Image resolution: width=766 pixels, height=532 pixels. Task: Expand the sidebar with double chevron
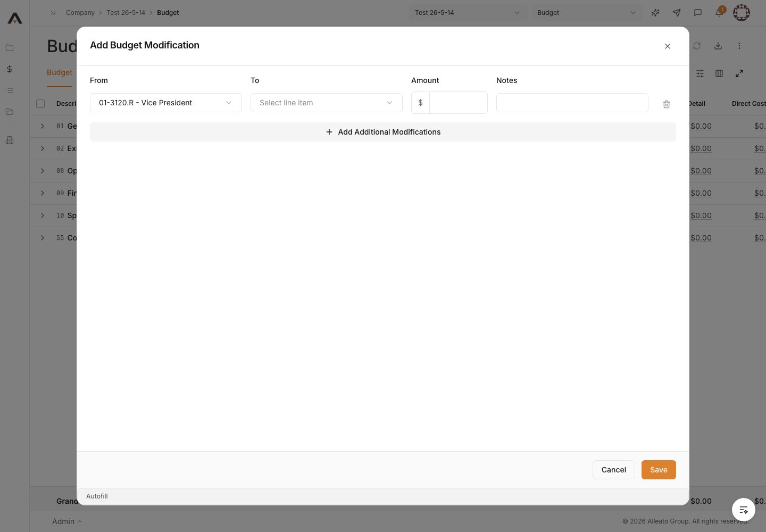pos(53,13)
